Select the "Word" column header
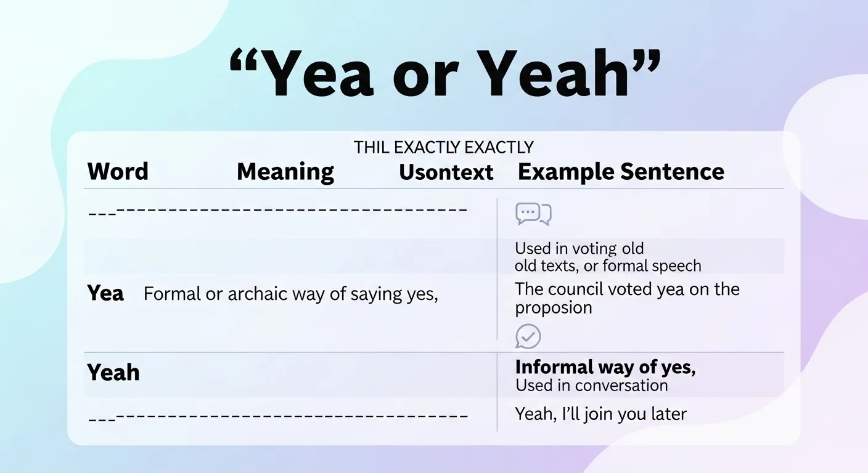 click(x=118, y=171)
